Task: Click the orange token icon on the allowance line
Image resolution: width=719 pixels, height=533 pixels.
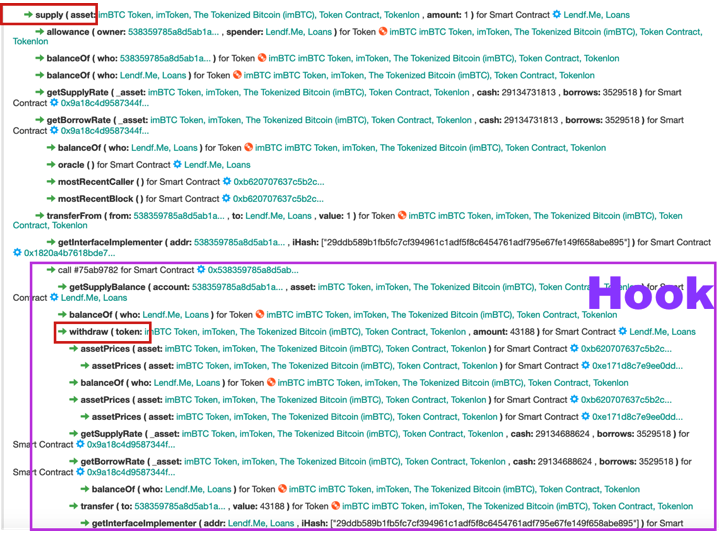Action: [x=382, y=31]
